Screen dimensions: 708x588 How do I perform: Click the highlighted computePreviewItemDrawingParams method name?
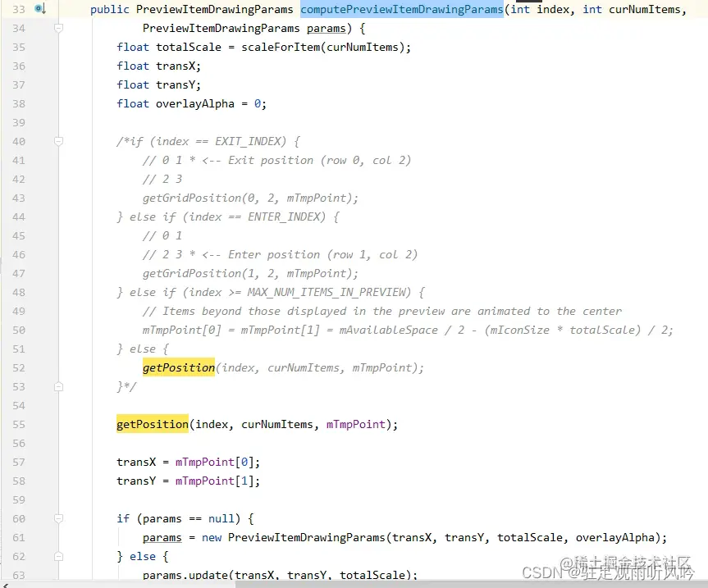(402, 10)
